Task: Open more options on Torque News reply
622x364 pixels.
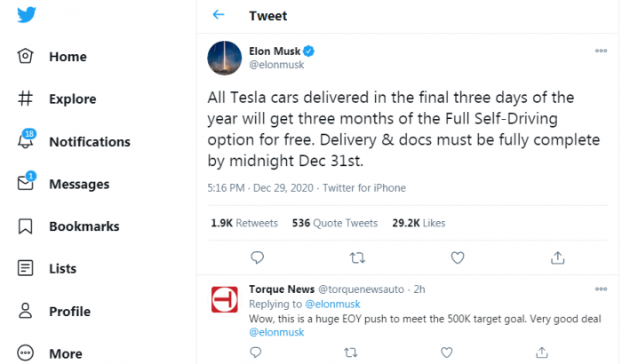Action: (601, 289)
